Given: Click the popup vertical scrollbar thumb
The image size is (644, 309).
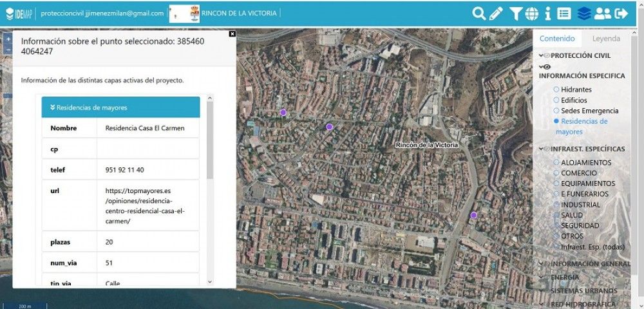Looking at the screenshot, I should pos(210,140).
